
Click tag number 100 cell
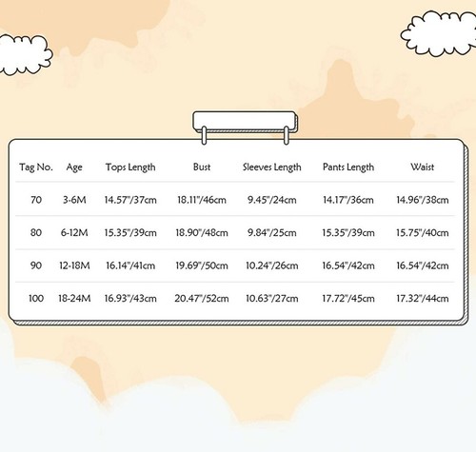[36, 298]
